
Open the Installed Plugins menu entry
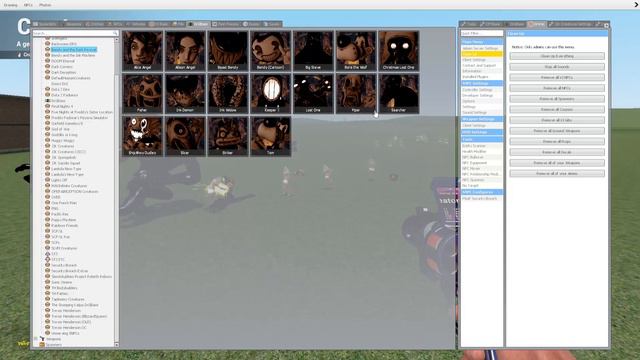pos(482,77)
